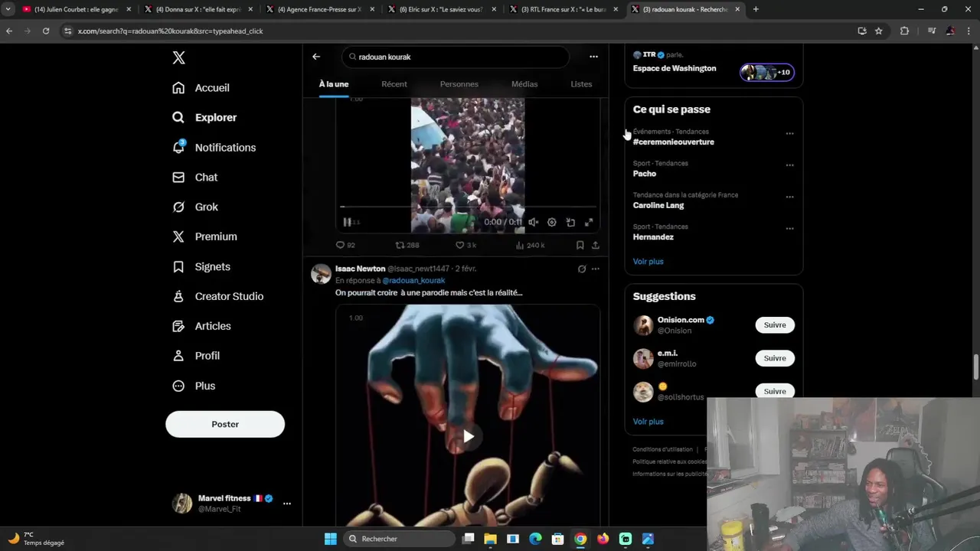Click the radouan kourak search field
The width and height of the screenshot is (980, 551).
(x=456, y=57)
